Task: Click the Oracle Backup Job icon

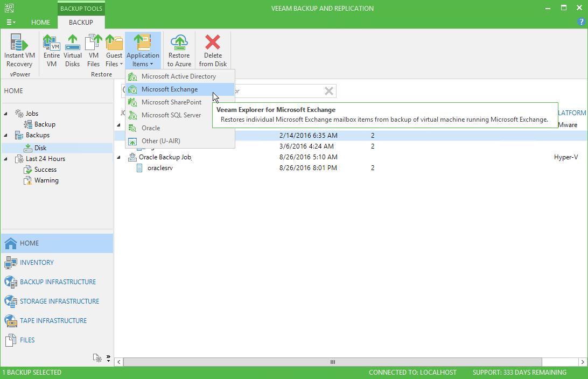Action: click(x=132, y=157)
